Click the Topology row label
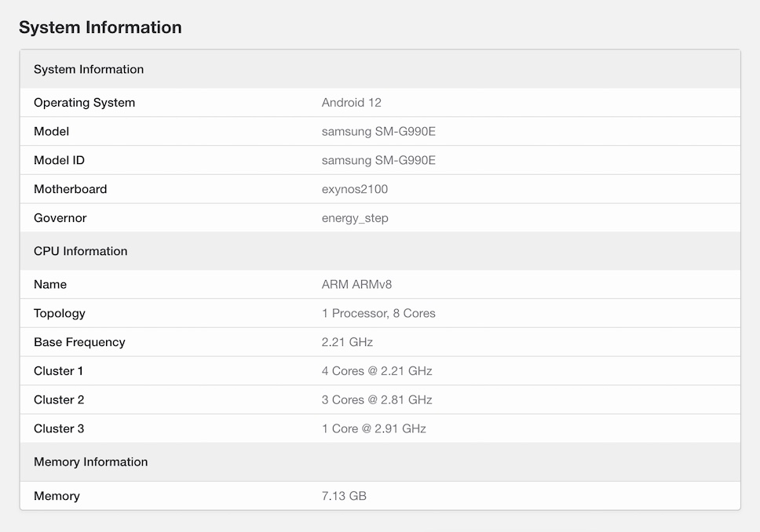The width and height of the screenshot is (760, 532). tap(59, 313)
